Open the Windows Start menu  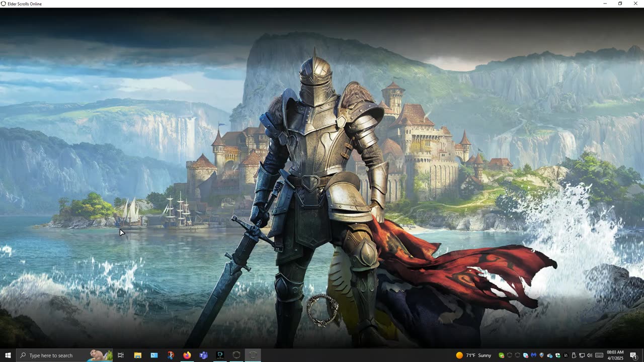[x=8, y=355]
